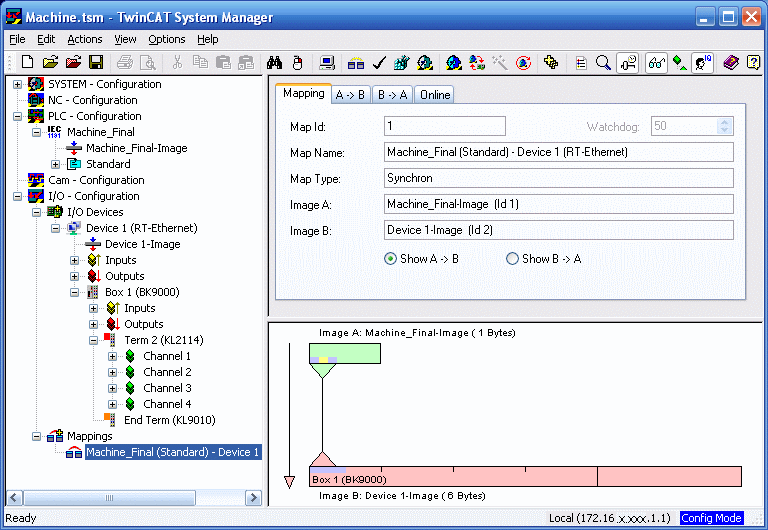The image size is (768, 530).
Task: Select Device 1-Image tree item
Action: tap(143, 244)
